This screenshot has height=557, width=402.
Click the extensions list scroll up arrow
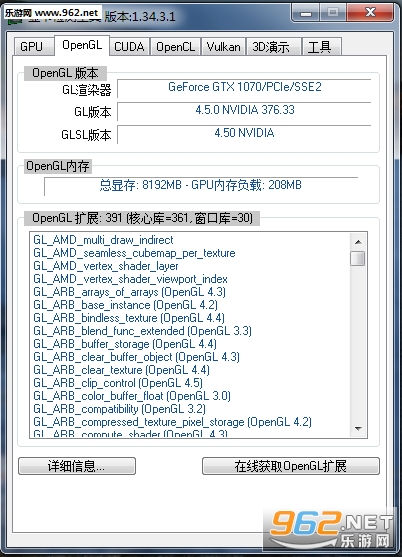tap(358, 242)
